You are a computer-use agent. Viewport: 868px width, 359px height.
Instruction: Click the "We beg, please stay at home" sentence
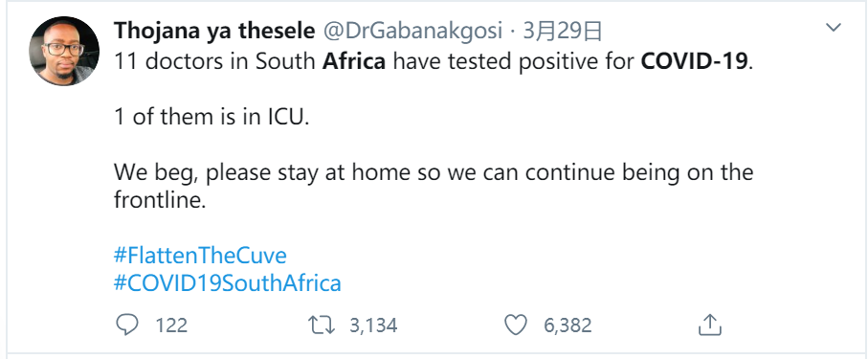262,173
